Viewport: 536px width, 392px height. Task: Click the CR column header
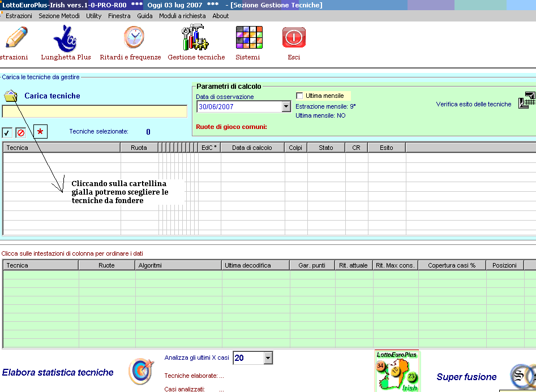pyautogui.click(x=357, y=148)
